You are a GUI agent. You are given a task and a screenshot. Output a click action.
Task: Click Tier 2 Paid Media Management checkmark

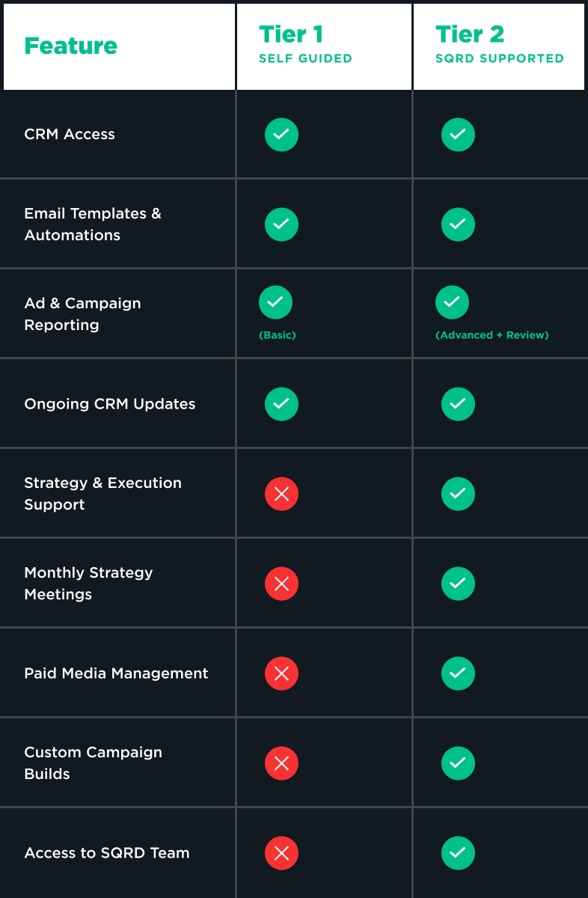coord(458,673)
